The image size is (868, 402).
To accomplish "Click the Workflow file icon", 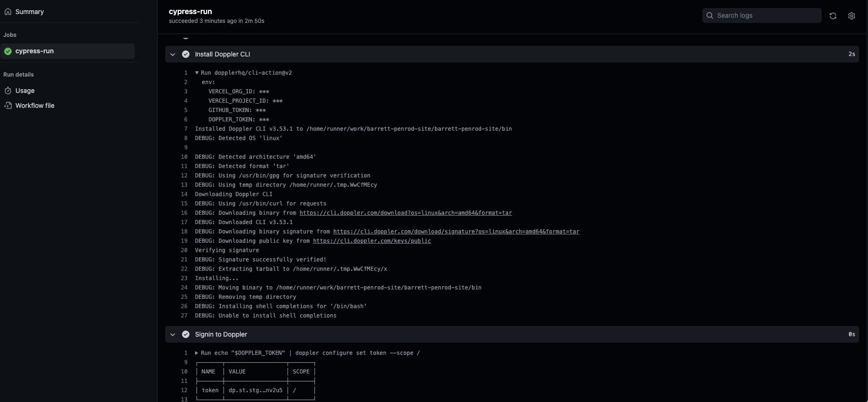I will click(8, 106).
